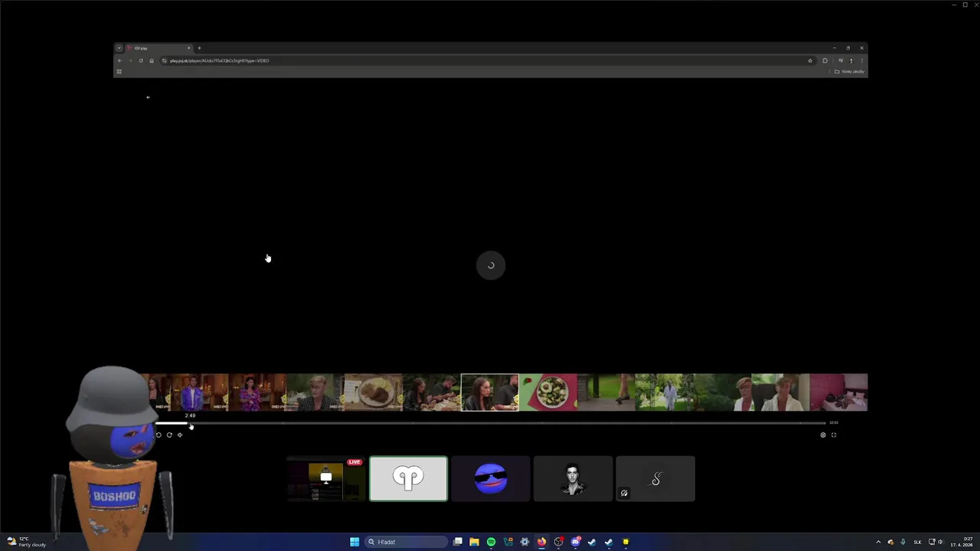Toggle fullscreen in video player
980x551 pixels.
pos(834,435)
